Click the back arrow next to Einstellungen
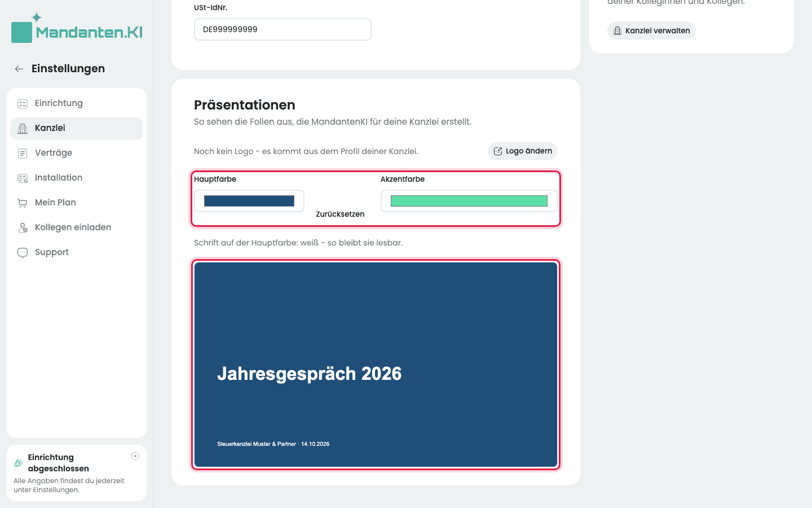This screenshot has height=508, width=812. (19, 69)
